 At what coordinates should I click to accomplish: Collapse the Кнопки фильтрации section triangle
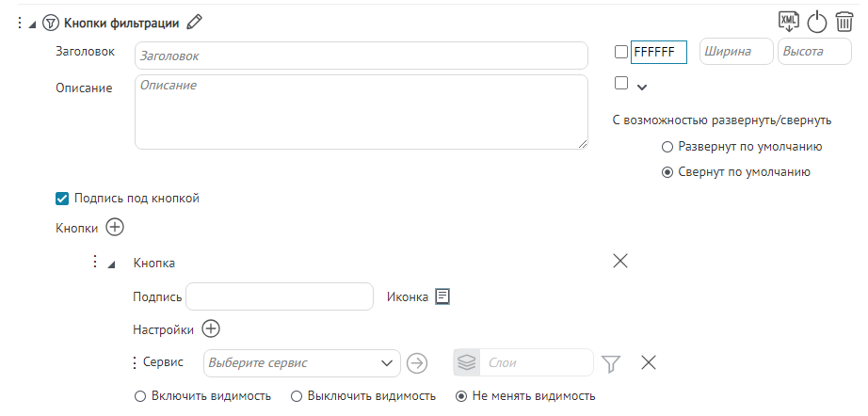point(32,23)
